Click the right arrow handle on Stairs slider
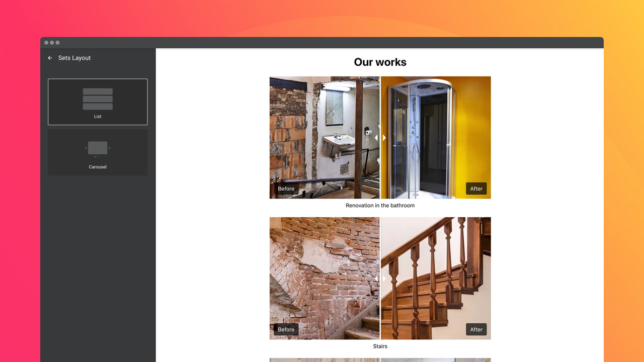This screenshot has height=362, width=644. [x=384, y=278]
